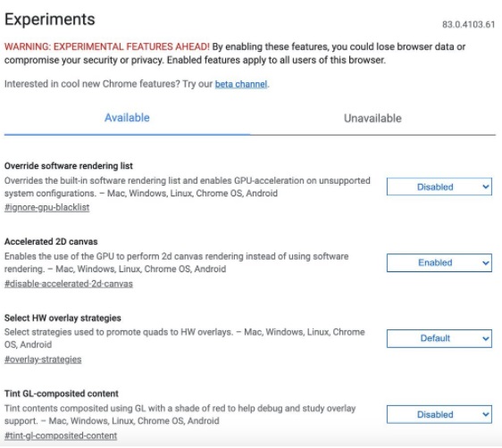The height and width of the screenshot is (448, 502).
Task: Click the chevron arrow beside Default
Action: [485, 338]
